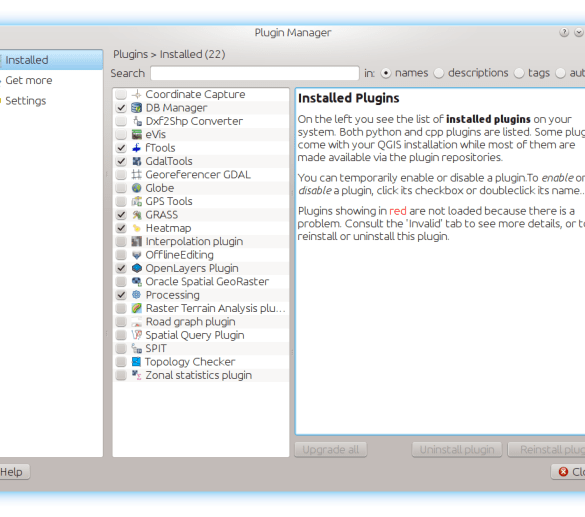
Task: Click the Coordinate Capture plugin icon
Action: pos(137,94)
